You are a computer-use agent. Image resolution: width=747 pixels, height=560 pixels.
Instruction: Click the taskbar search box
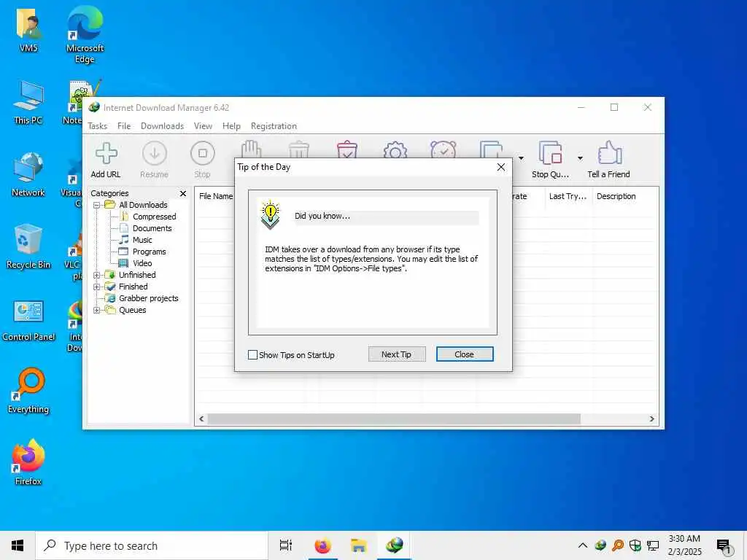pyautogui.click(x=152, y=545)
